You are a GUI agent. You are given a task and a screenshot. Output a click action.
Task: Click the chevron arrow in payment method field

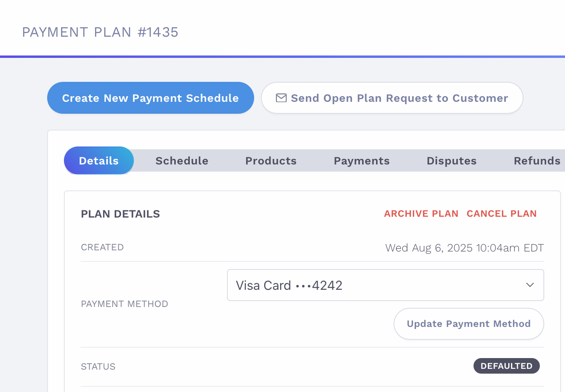530,285
